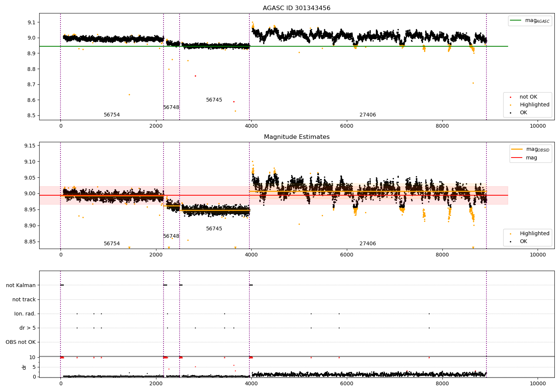
Task: Click the obsid label 56754 in the middle plot
Action: click(x=112, y=244)
